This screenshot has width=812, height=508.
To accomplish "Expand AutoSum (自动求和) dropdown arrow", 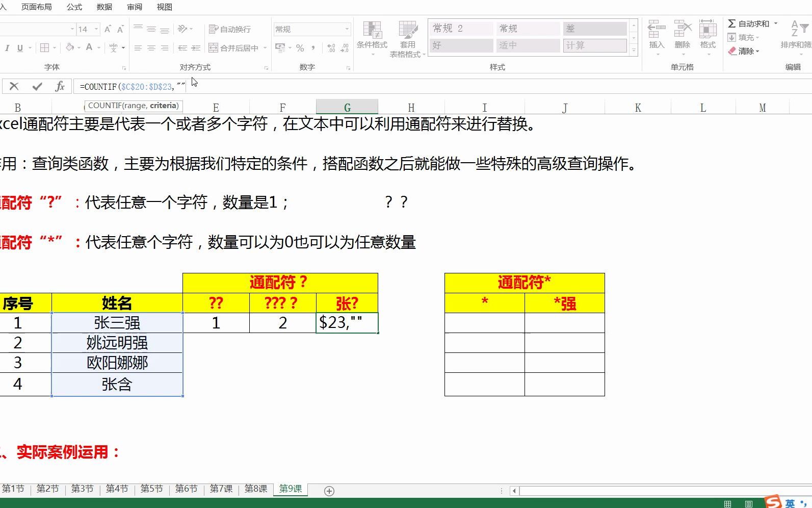I will point(776,23).
